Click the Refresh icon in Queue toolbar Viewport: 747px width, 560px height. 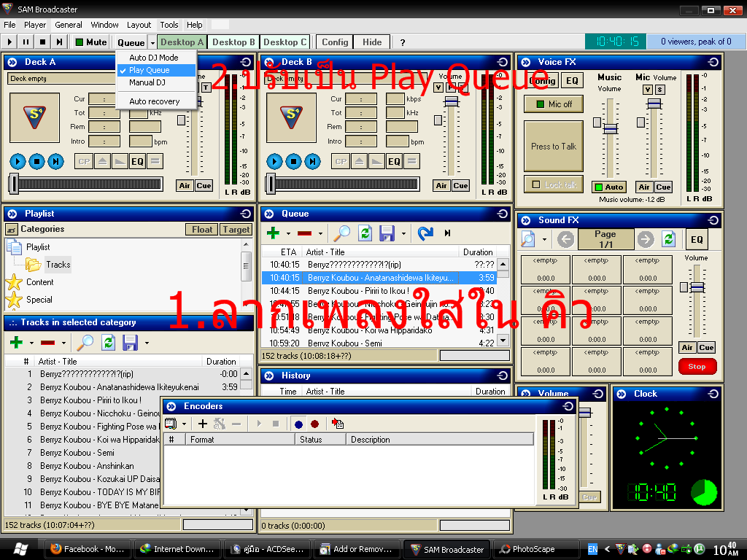(365, 233)
